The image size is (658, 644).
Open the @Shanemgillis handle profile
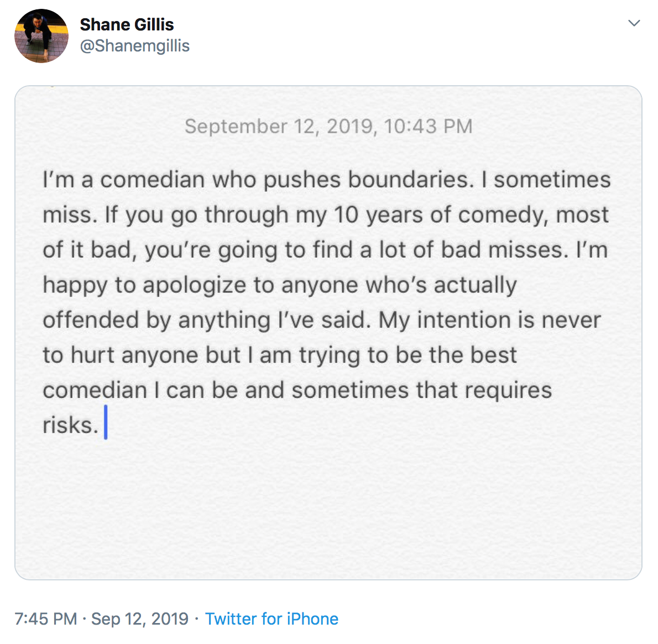pyautogui.click(x=134, y=45)
